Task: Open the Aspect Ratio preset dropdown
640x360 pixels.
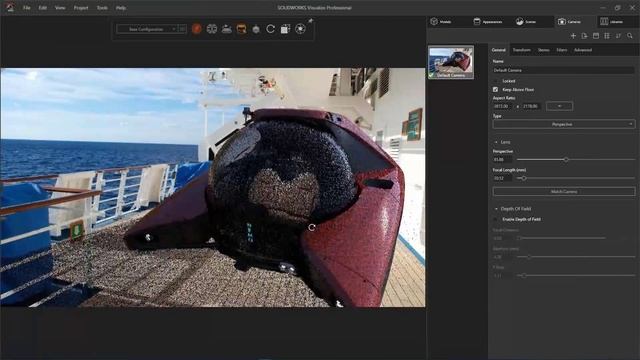Action: (559, 106)
